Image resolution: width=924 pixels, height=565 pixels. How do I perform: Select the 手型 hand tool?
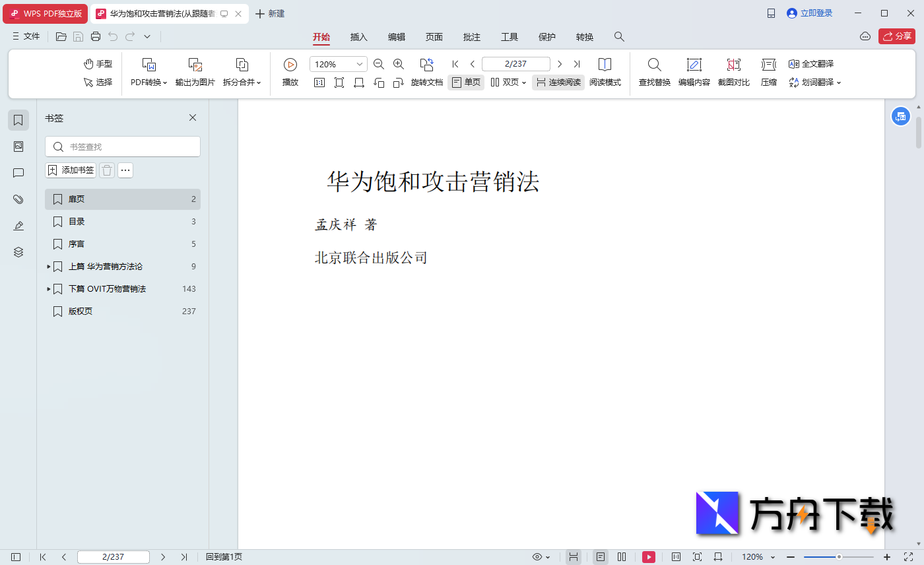click(98, 63)
